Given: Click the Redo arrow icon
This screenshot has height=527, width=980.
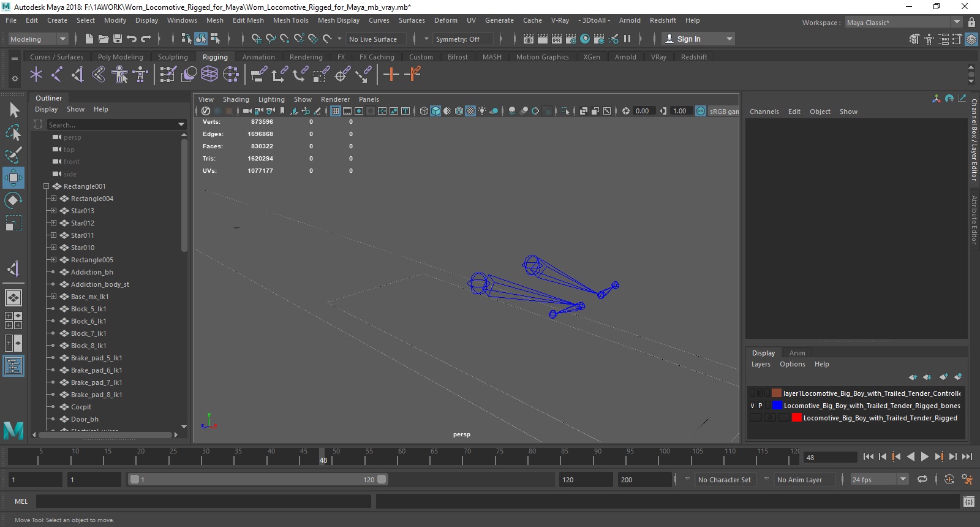Looking at the screenshot, I should 146,39.
